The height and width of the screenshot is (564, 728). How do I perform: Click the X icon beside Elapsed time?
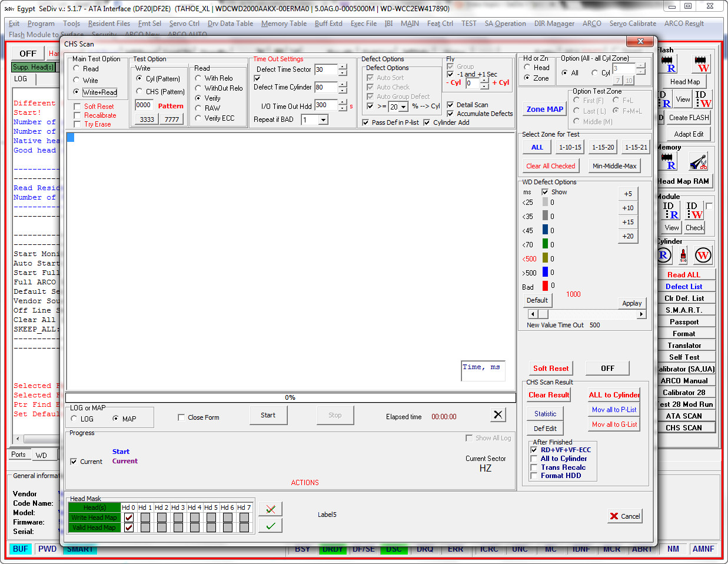point(498,414)
